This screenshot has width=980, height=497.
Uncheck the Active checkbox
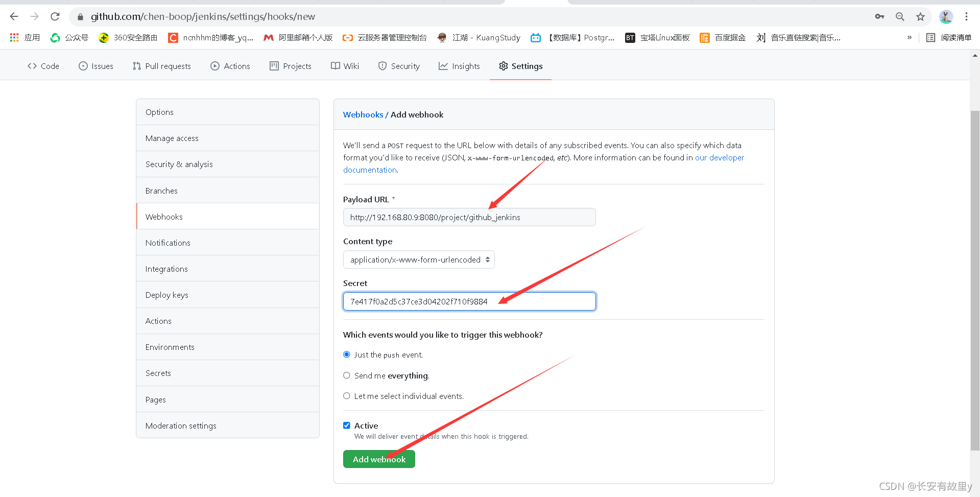[x=347, y=425]
